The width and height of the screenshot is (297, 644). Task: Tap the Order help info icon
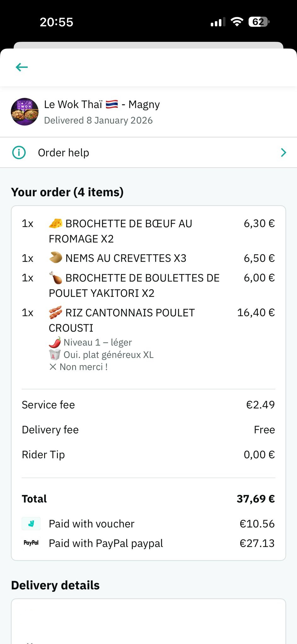point(19,153)
